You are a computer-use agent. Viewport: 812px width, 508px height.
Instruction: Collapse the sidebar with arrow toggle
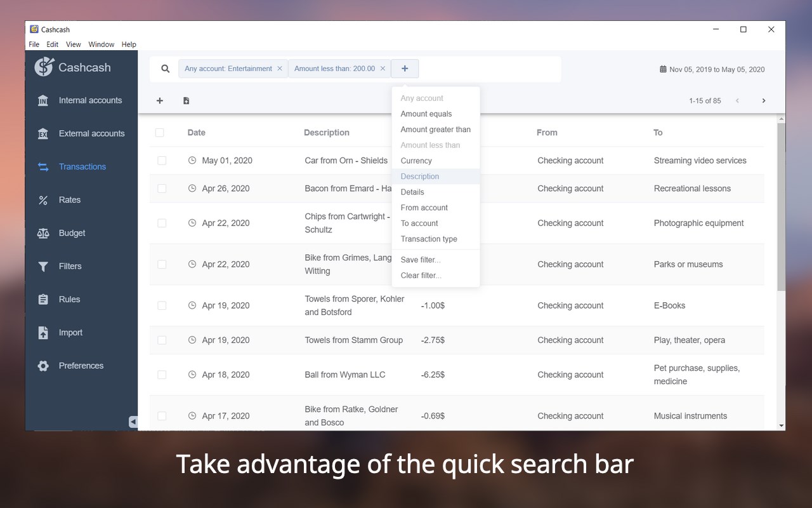pos(133,422)
